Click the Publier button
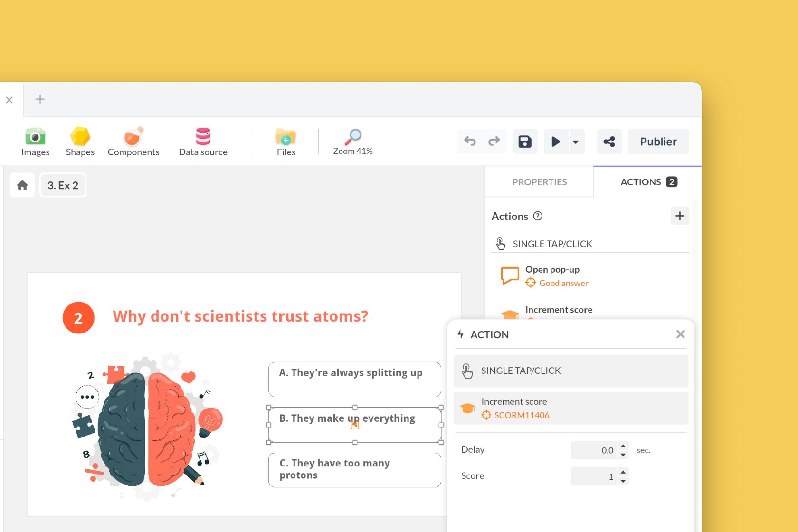The width and height of the screenshot is (798, 532). pos(658,141)
